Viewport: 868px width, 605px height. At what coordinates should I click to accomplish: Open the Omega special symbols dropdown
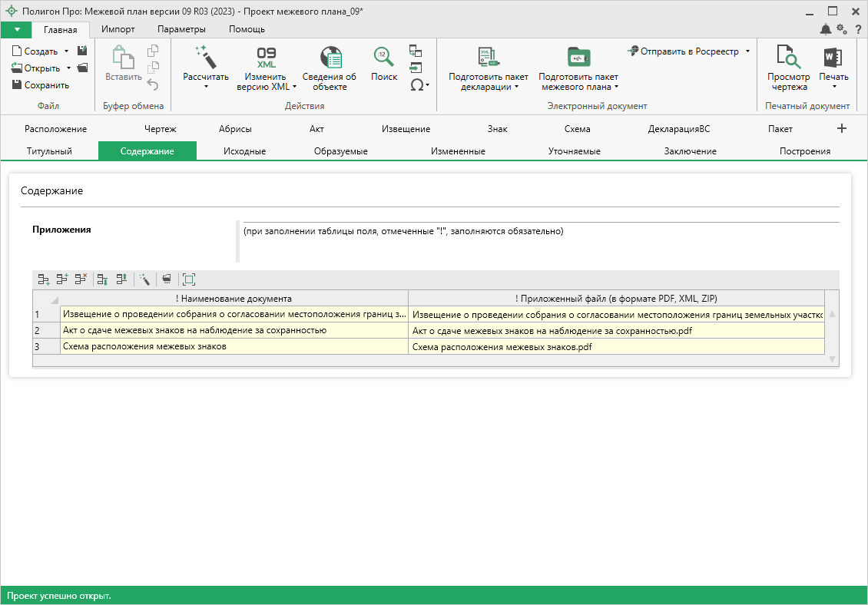pyautogui.click(x=419, y=85)
